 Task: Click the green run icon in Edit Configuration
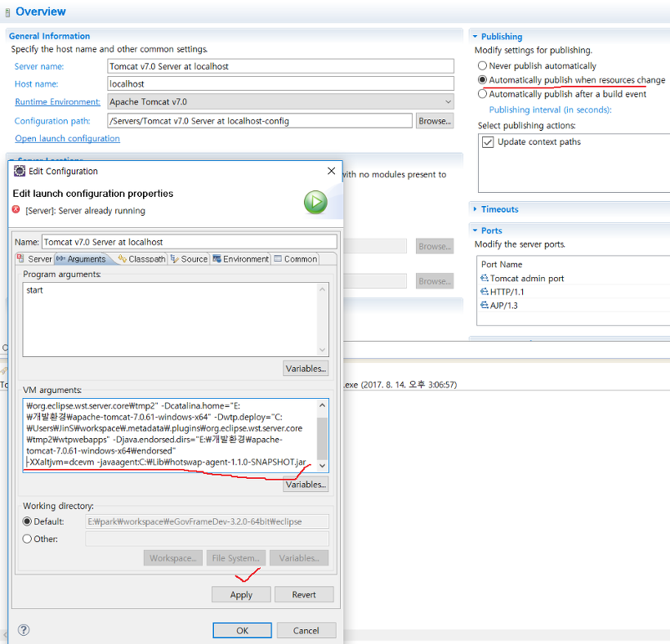tap(315, 202)
